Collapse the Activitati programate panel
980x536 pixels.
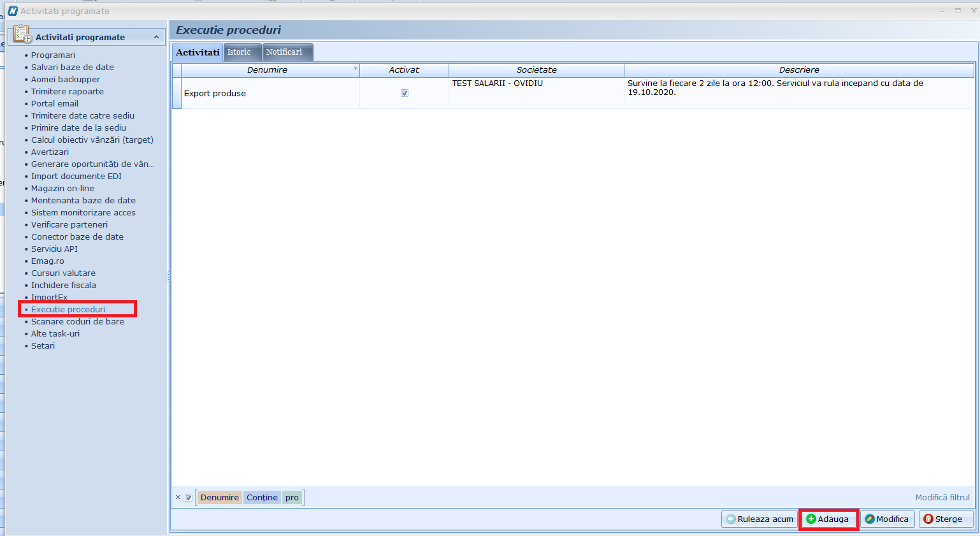coord(156,37)
